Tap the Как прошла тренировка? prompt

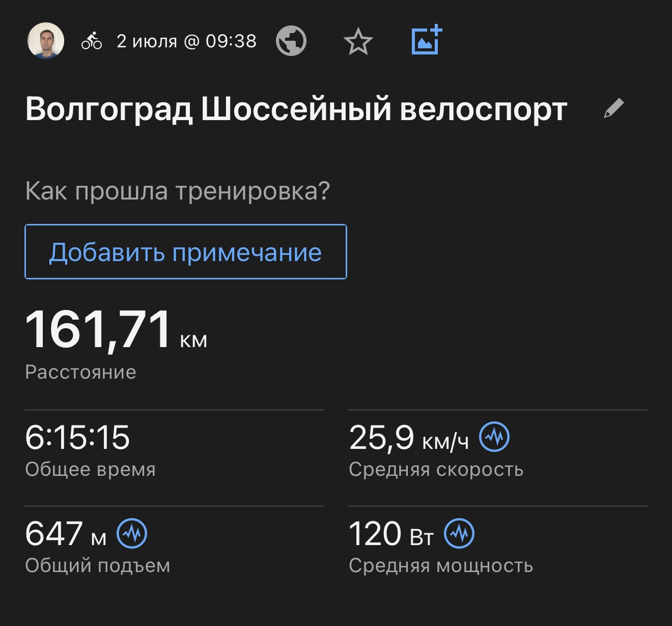(x=178, y=191)
